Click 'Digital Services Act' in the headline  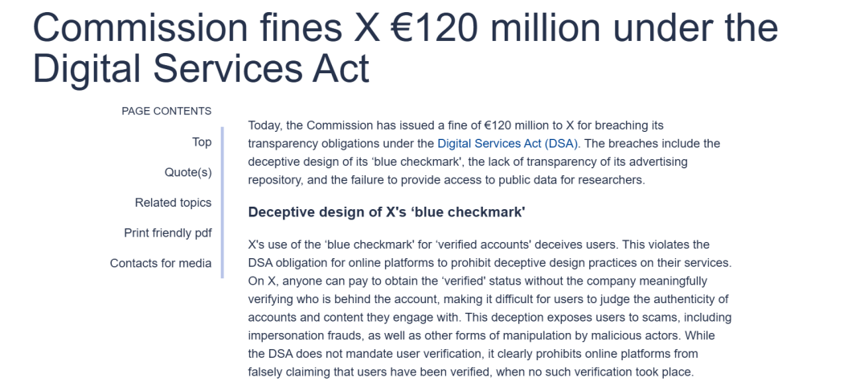[201, 68]
